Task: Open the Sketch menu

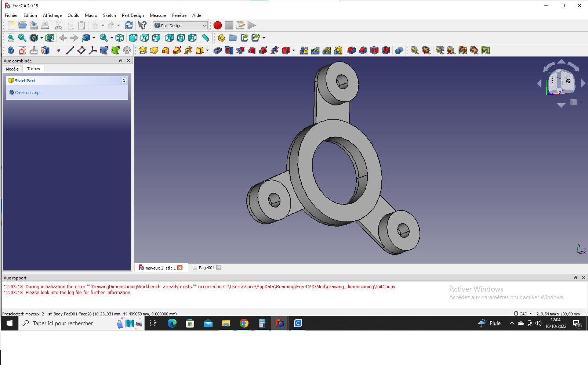Action: pos(109,15)
